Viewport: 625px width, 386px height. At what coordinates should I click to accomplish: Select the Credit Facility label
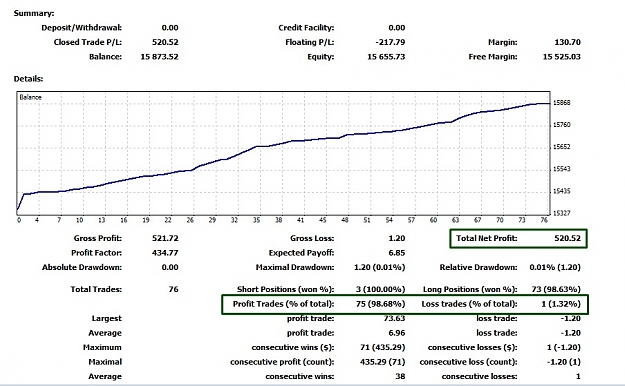306,28
